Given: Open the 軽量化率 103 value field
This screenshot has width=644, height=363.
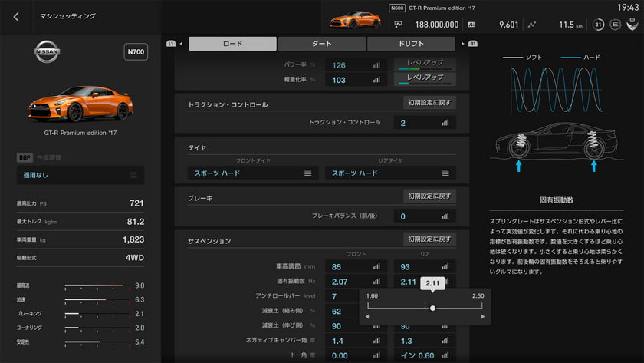Looking at the screenshot, I should point(356,80).
